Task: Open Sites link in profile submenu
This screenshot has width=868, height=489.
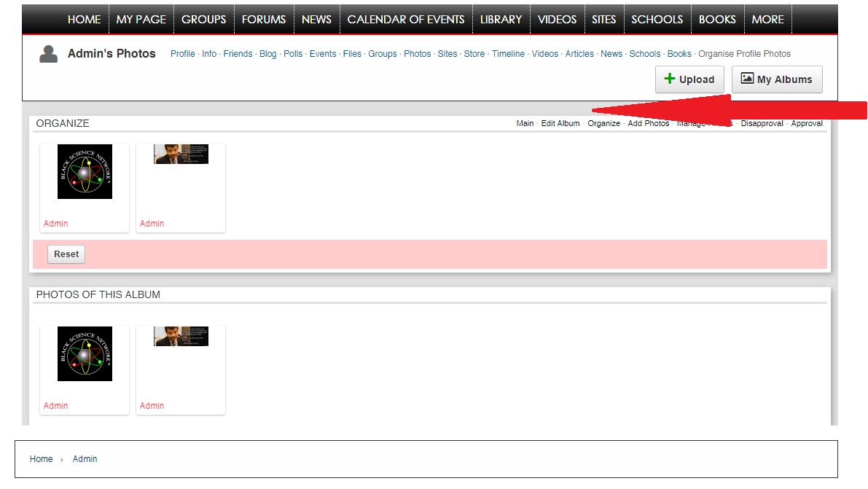Action: click(x=447, y=54)
